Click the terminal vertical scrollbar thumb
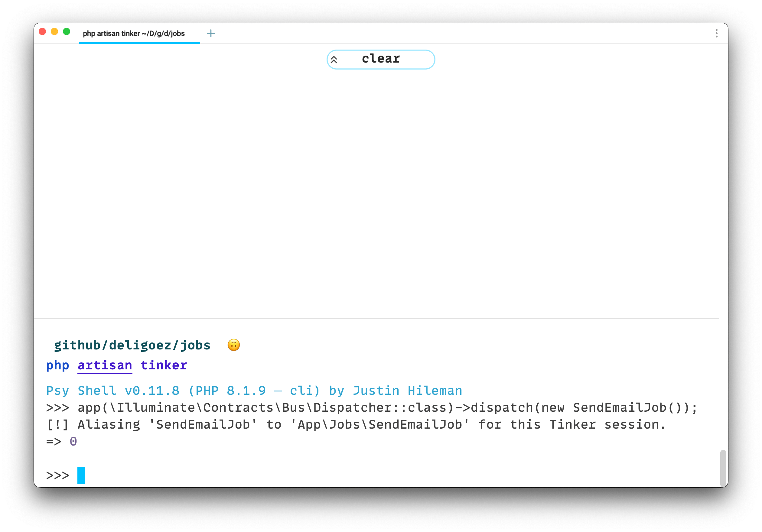The width and height of the screenshot is (762, 532). [723, 468]
